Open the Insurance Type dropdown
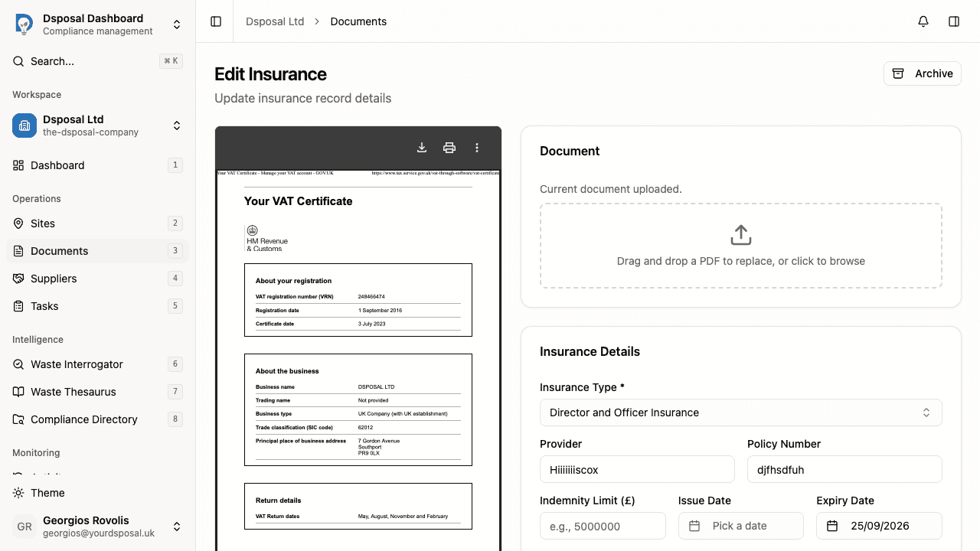 (741, 412)
